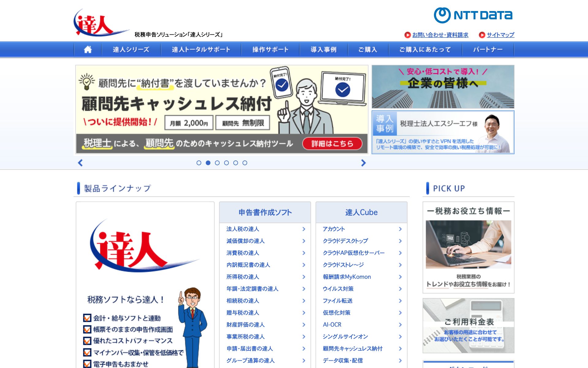Click chevron next to 減価償却の達人
The height and width of the screenshot is (368, 588).
click(304, 241)
